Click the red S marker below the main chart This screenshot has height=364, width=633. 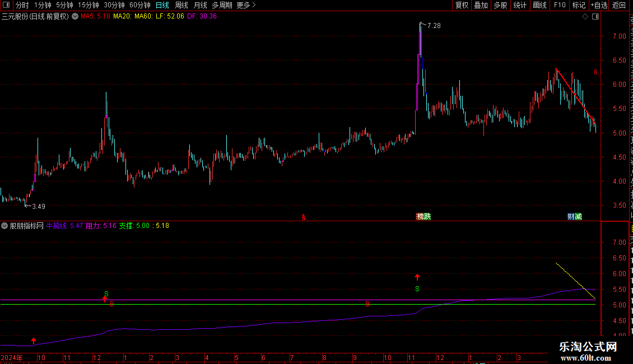pyautogui.click(x=303, y=217)
